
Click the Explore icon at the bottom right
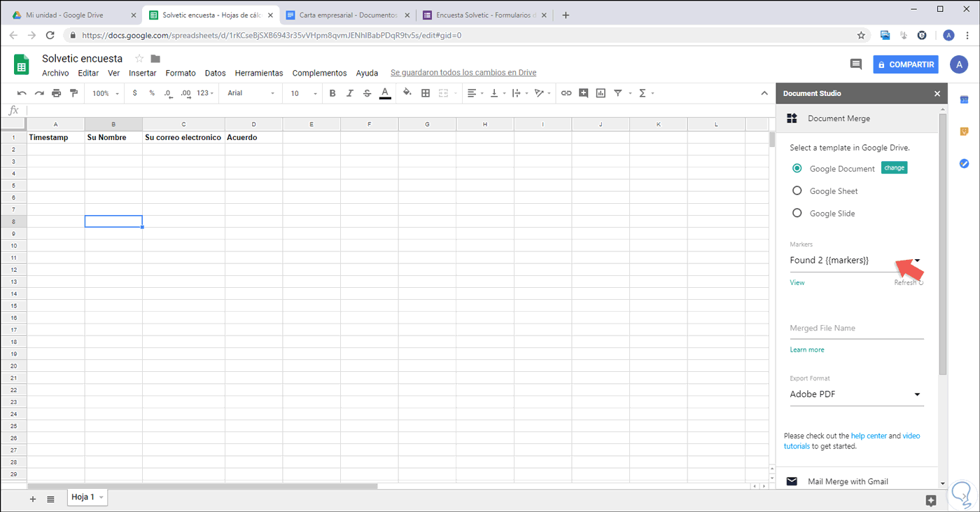[x=930, y=500]
